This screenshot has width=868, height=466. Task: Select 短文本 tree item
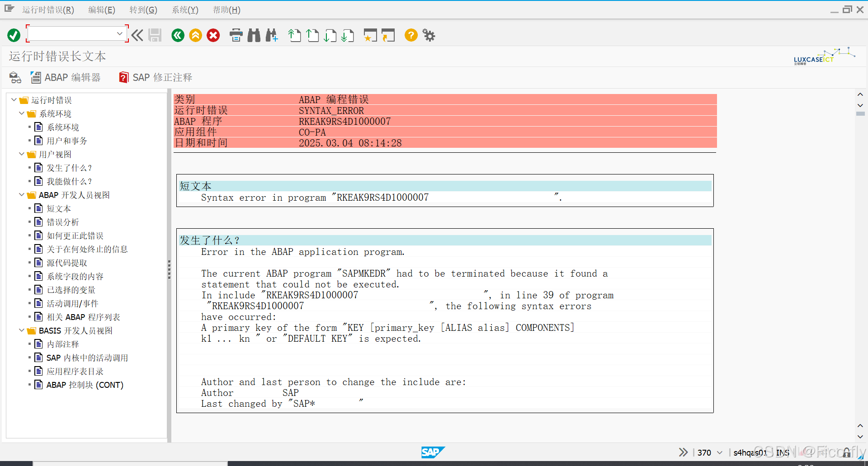[59, 209]
